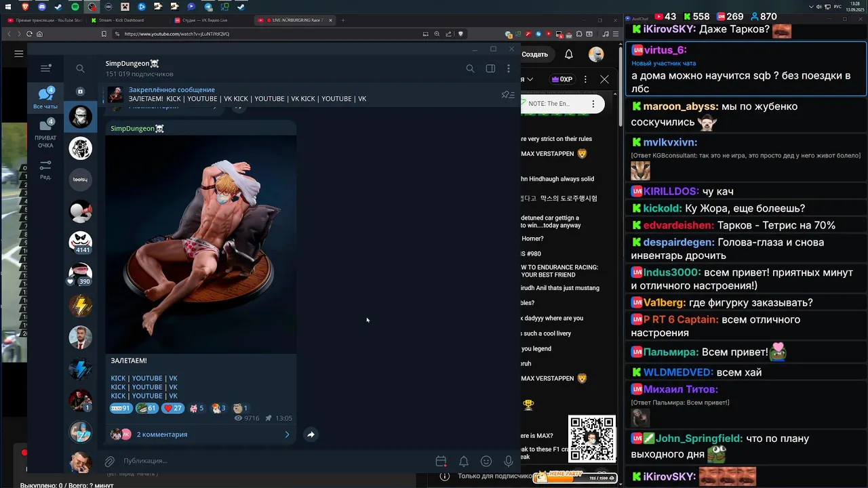The image size is (868, 488).
Task: Select virtus_6 highlighted chat message
Action: (x=746, y=69)
